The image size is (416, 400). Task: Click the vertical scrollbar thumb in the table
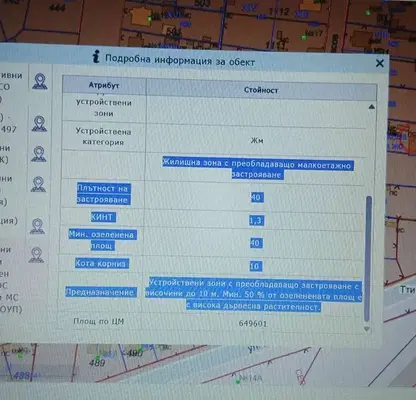click(368, 259)
